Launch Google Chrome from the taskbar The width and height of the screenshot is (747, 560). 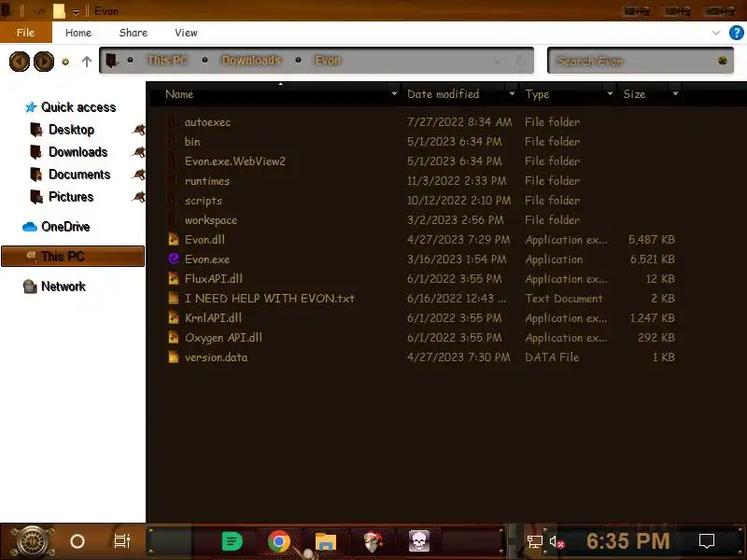pos(278,541)
